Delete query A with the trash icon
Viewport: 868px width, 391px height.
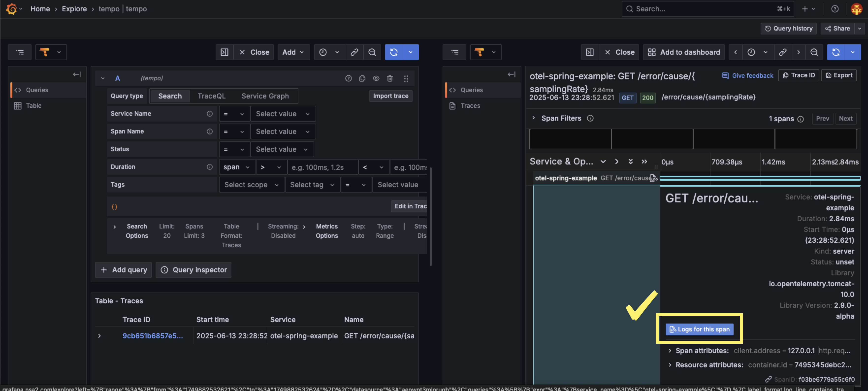[x=390, y=78]
